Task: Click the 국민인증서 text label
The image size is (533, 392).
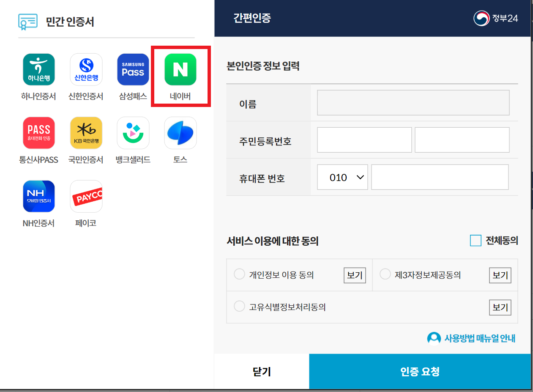Action: coord(86,160)
